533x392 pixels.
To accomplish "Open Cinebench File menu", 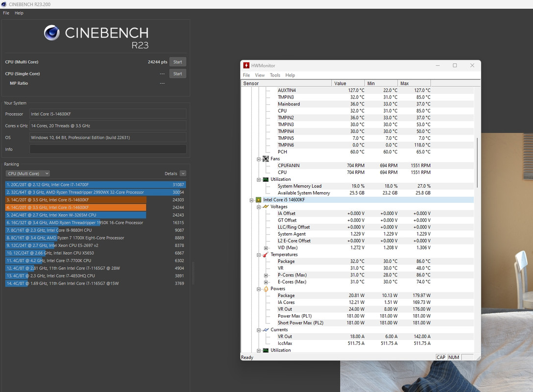I will click(6, 13).
